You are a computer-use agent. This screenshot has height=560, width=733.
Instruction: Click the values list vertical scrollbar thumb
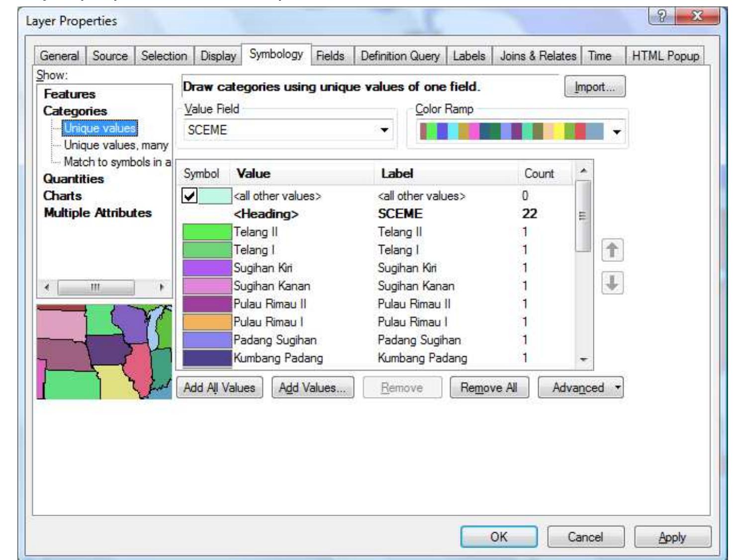(583, 216)
